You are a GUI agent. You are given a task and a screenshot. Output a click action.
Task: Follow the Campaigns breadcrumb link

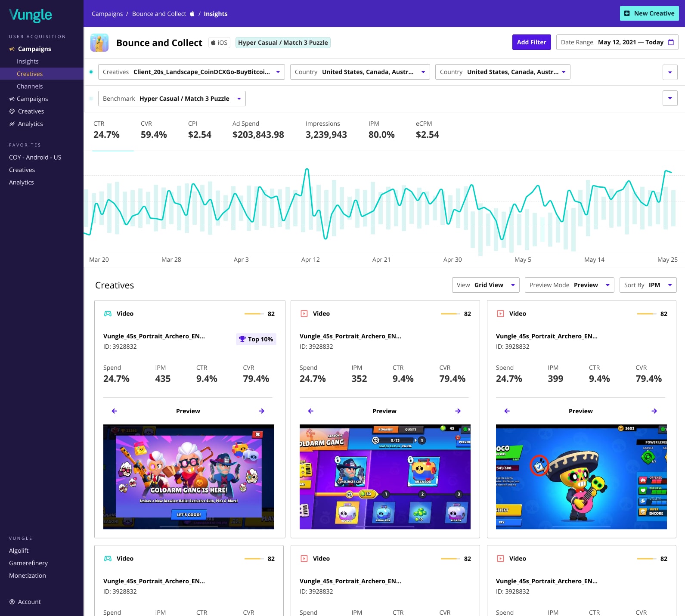(107, 14)
